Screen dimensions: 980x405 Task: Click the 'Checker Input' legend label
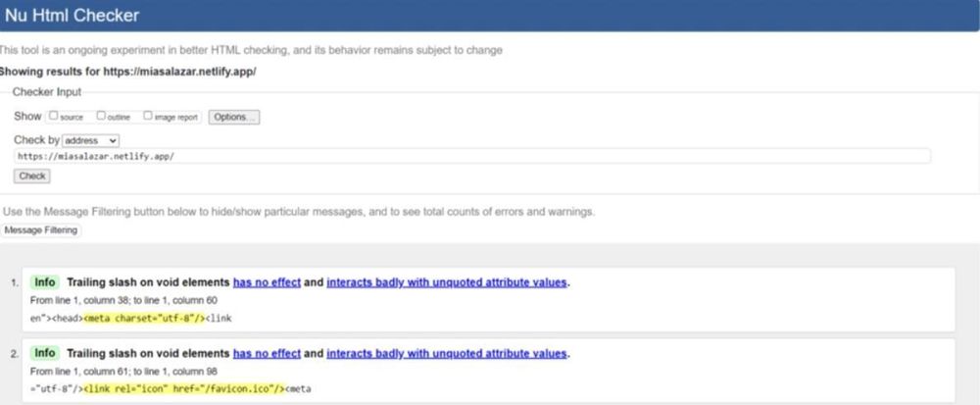(x=47, y=92)
